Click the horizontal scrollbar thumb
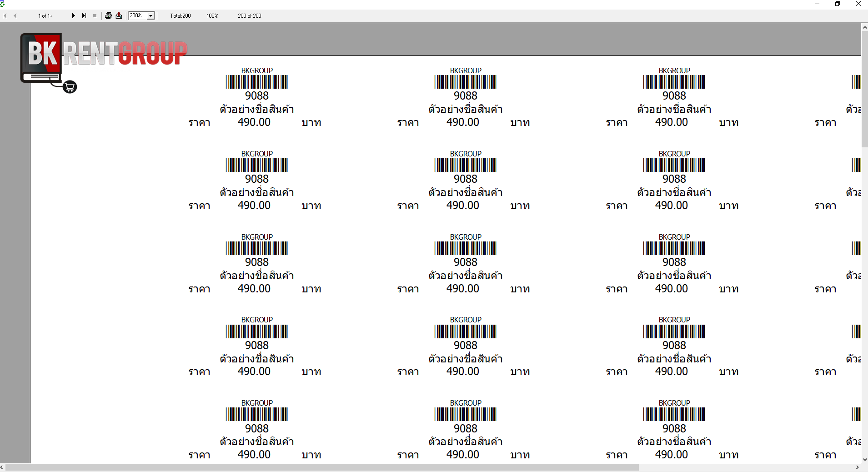The width and height of the screenshot is (868, 472). click(322, 467)
